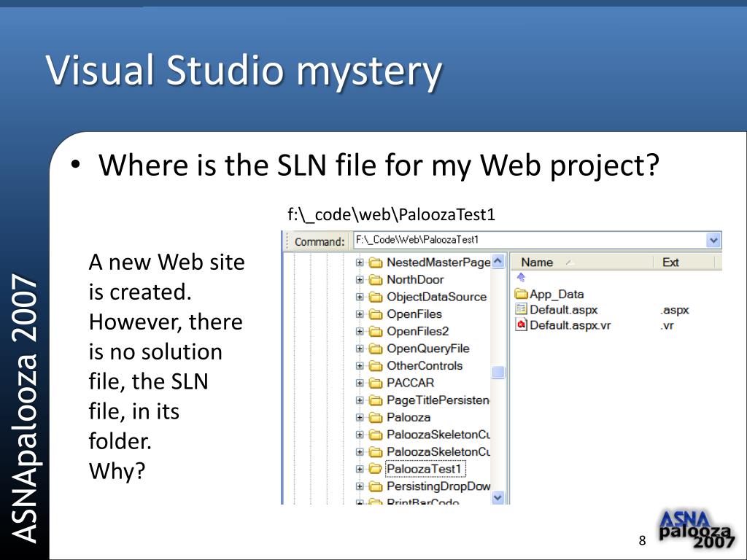Expand the NestedMasterPage folder node
Image resolution: width=747 pixels, height=560 pixels.
360,262
